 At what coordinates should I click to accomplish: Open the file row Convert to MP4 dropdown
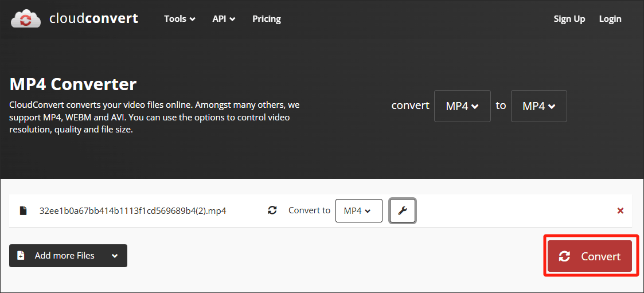359,211
